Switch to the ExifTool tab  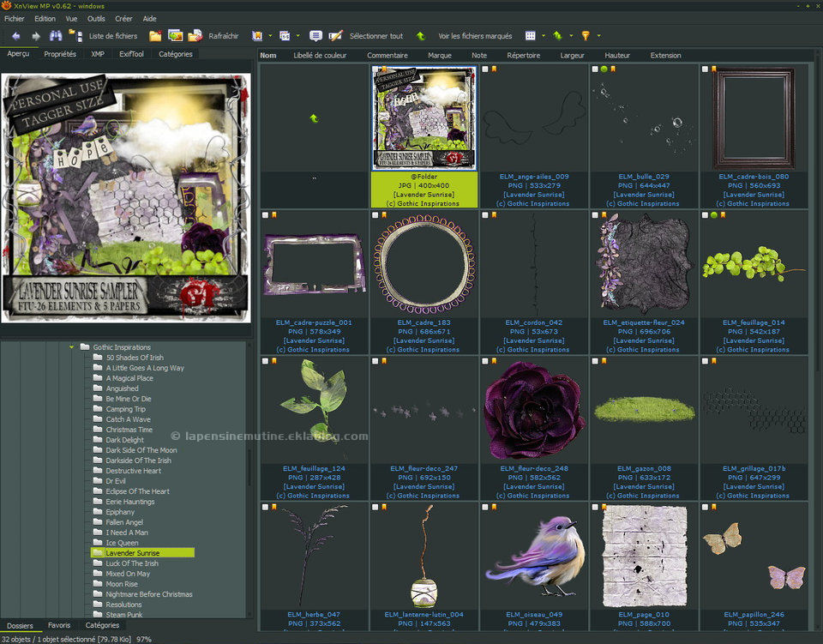[x=131, y=54]
